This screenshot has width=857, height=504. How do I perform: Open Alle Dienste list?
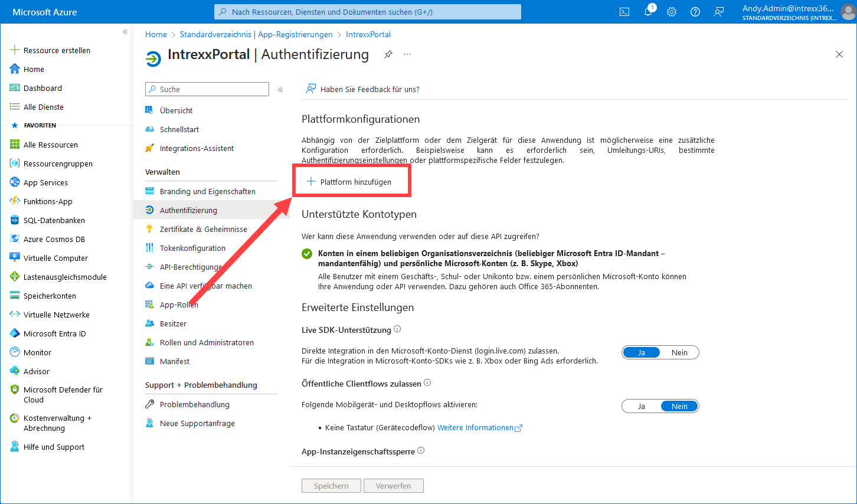point(43,107)
